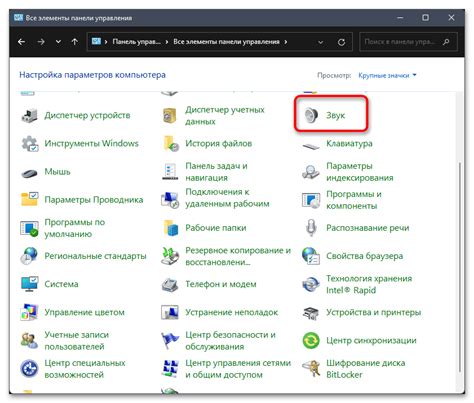Open История файлов text link
Image resolution: width=474 pixels, height=403 pixels.
pos(218,144)
